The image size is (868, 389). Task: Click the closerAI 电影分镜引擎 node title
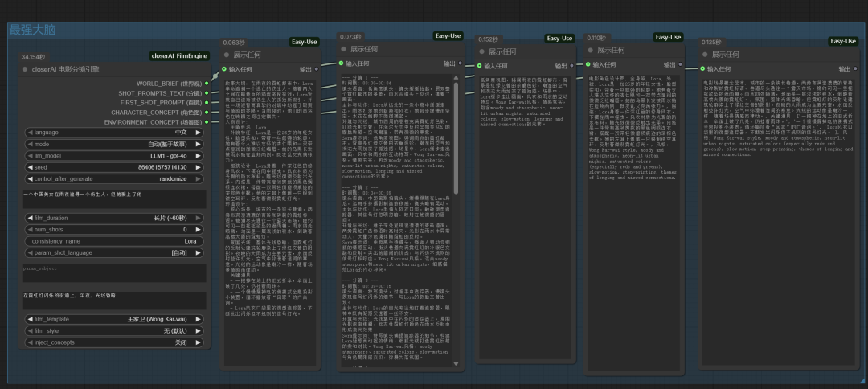click(65, 69)
